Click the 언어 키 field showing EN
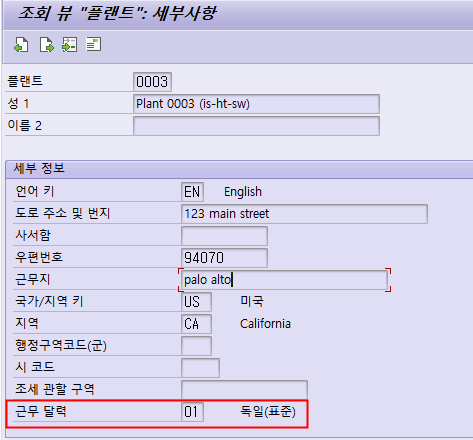 (192, 192)
